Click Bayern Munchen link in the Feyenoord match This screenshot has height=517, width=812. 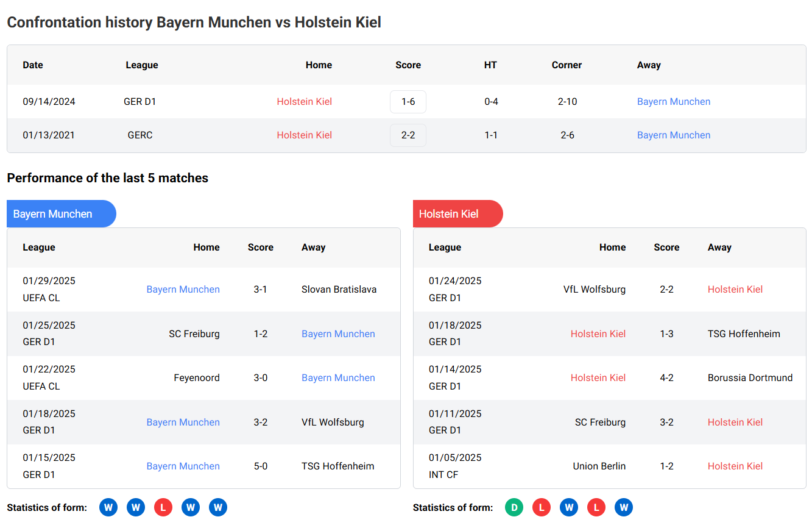(x=338, y=378)
